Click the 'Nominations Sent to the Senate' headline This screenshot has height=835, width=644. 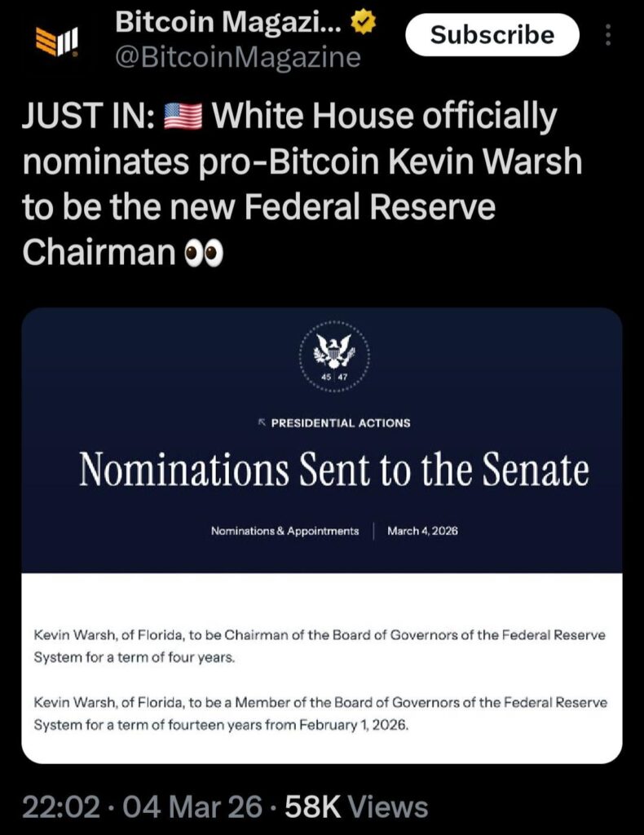pos(335,468)
